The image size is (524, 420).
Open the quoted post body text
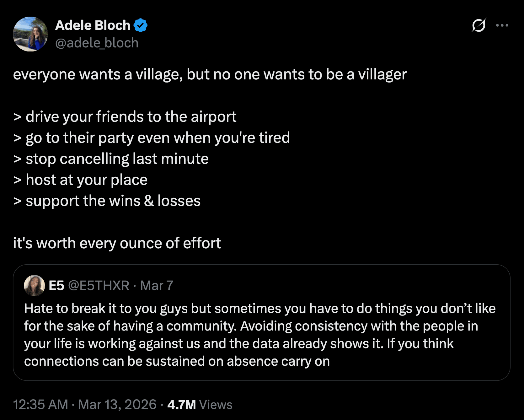(251, 335)
